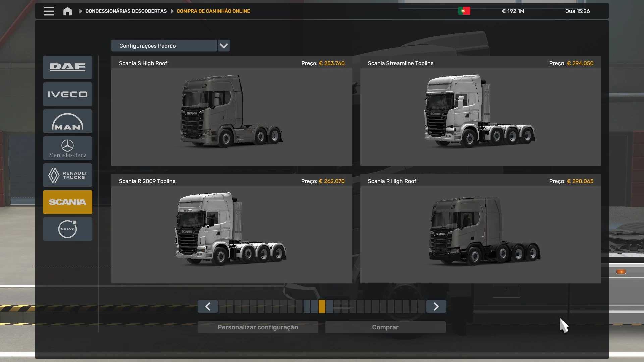Open the hamburger main menu

[x=49, y=11]
